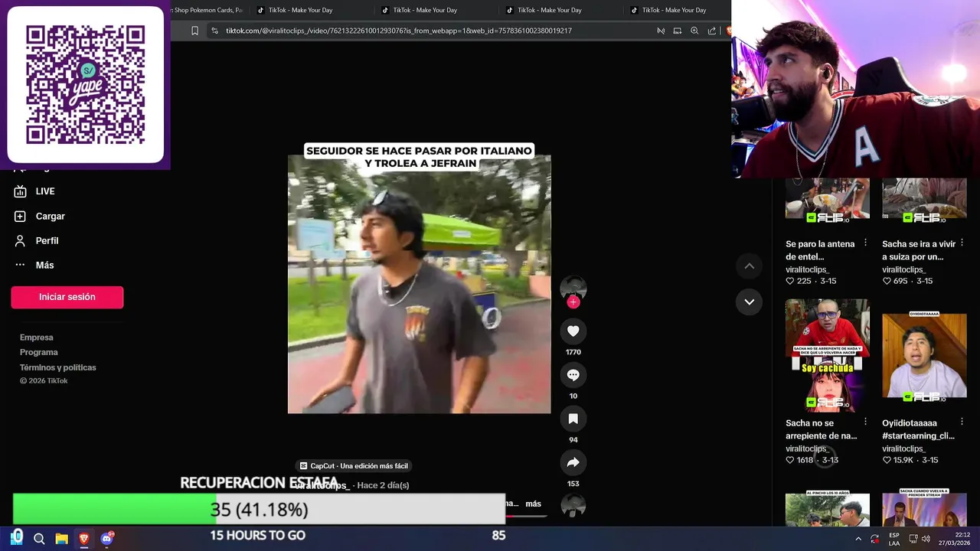Like 'Se paro la antena de entel' showing 225

tap(790, 282)
